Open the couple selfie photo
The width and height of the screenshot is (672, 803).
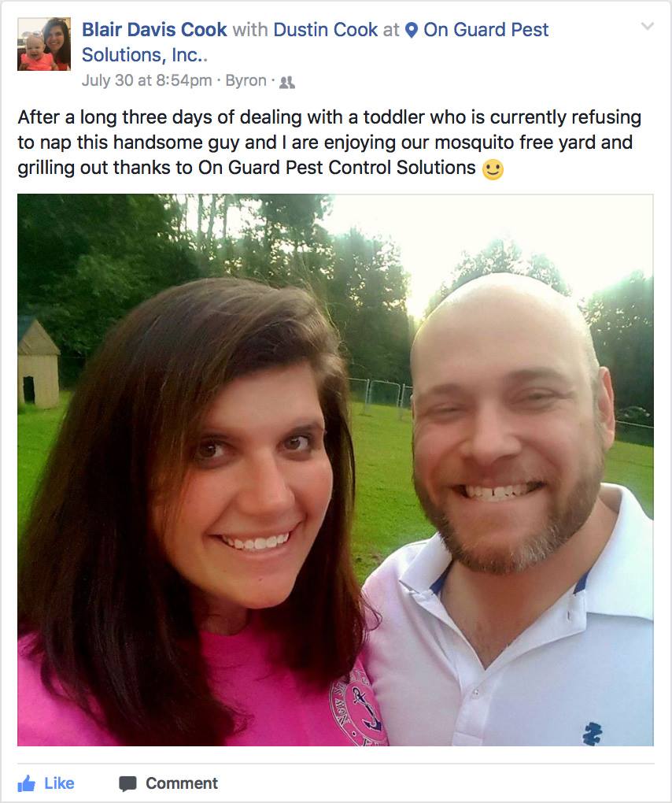335,470
